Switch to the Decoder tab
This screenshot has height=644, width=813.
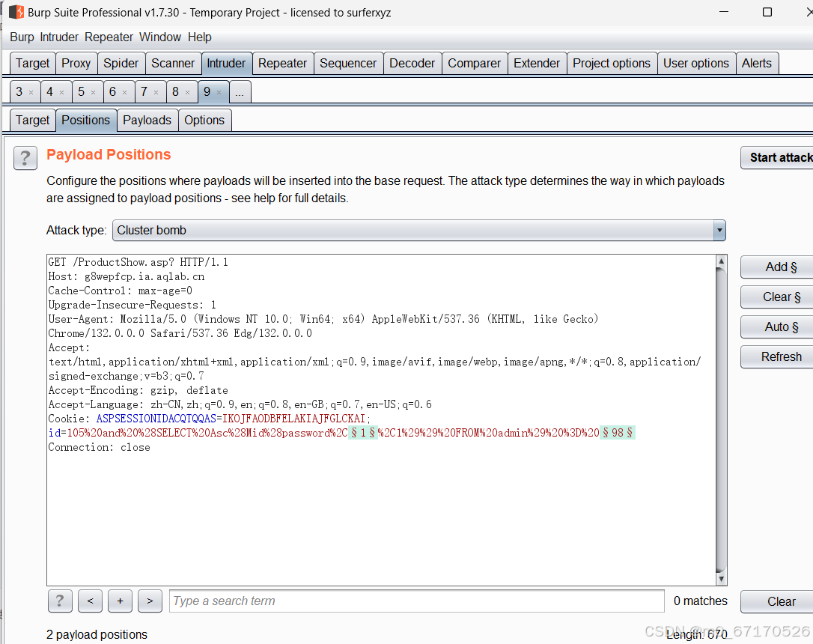tap(412, 63)
